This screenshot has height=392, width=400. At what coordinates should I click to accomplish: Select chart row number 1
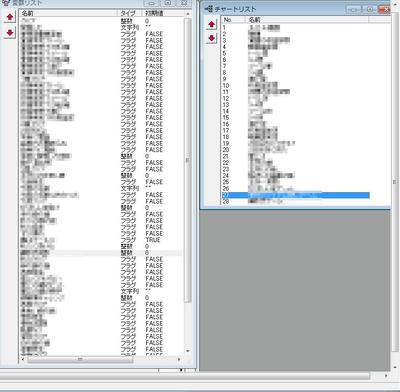coord(295,28)
